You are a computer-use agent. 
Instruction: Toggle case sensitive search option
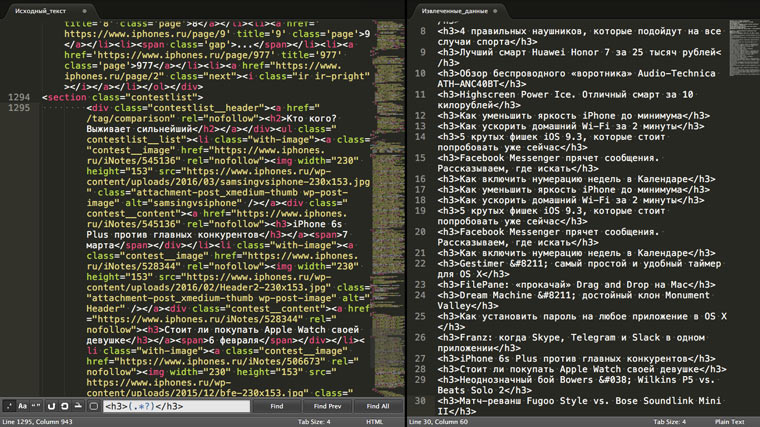22,406
